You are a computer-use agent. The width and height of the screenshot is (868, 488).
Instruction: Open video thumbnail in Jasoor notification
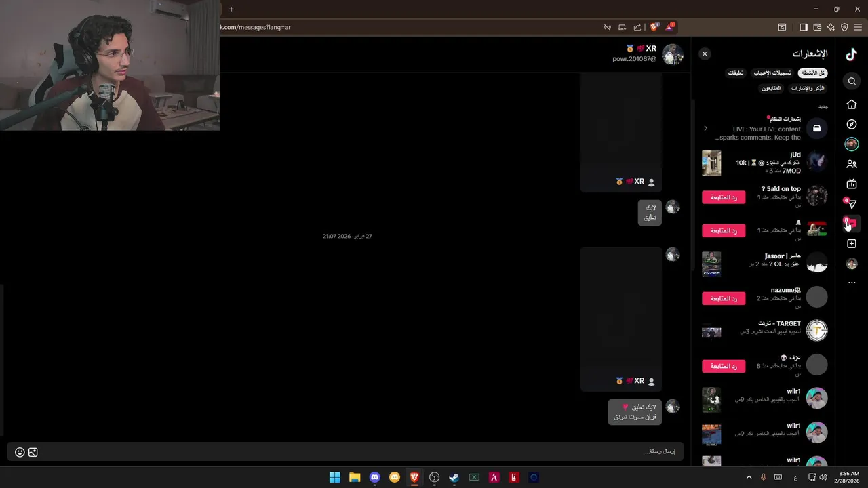coord(711,264)
